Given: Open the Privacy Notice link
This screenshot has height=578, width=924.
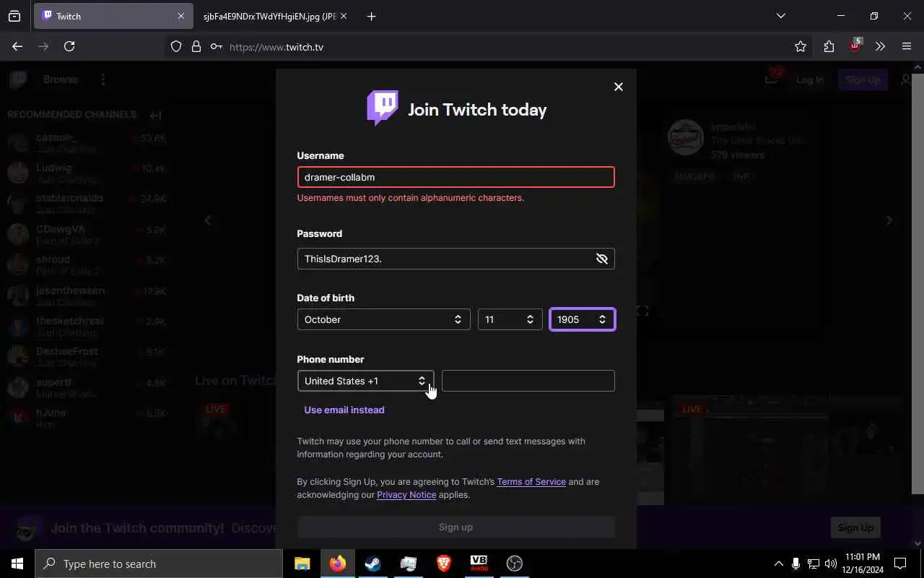Looking at the screenshot, I should [x=406, y=495].
